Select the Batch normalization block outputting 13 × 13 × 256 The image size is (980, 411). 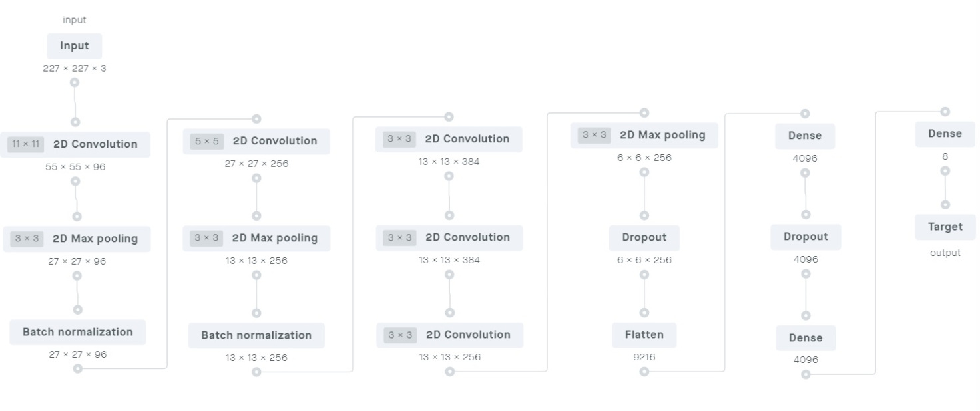[256, 335]
